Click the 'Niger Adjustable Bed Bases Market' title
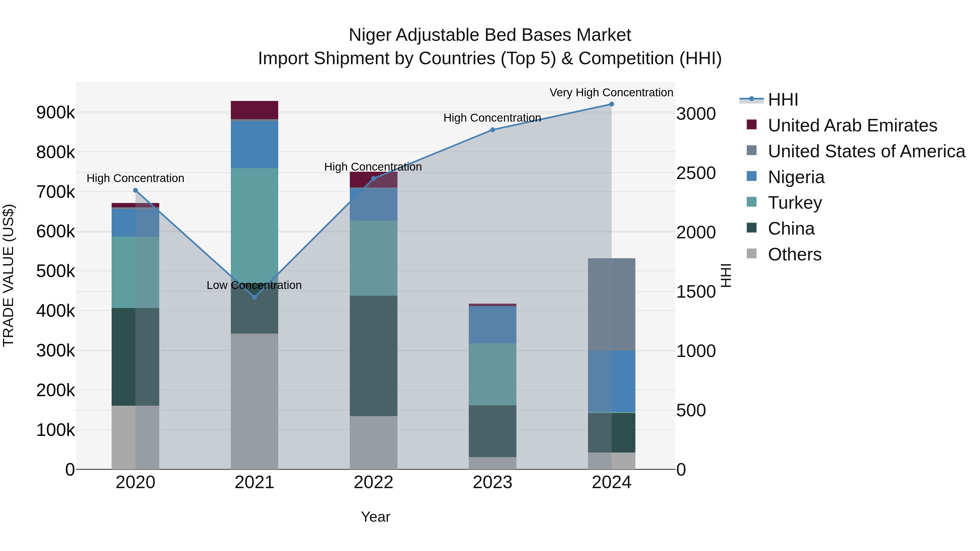This screenshot has height=551, width=980. (x=490, y=35)
